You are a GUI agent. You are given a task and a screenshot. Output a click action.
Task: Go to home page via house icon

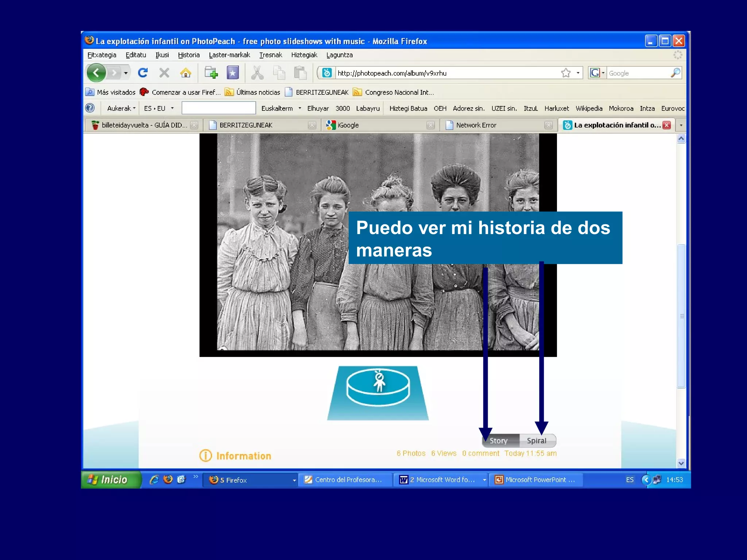click(x=186, y=73)
